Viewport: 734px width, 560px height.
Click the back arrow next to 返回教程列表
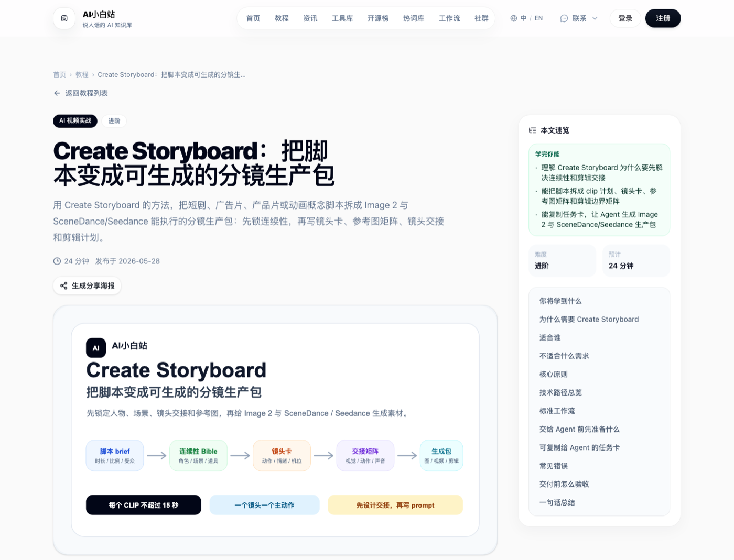click(x=57, y=93)
